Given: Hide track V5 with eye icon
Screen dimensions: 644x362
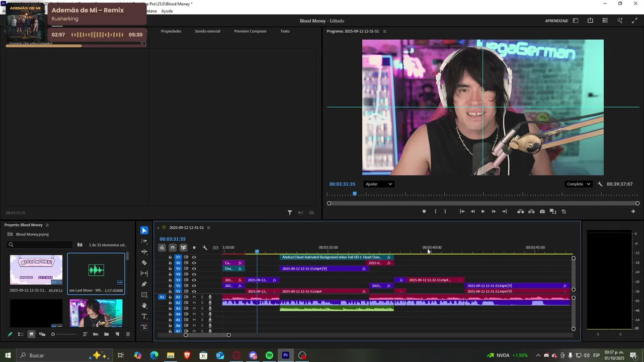Looking at the screenshot, I should coord(194,269).
